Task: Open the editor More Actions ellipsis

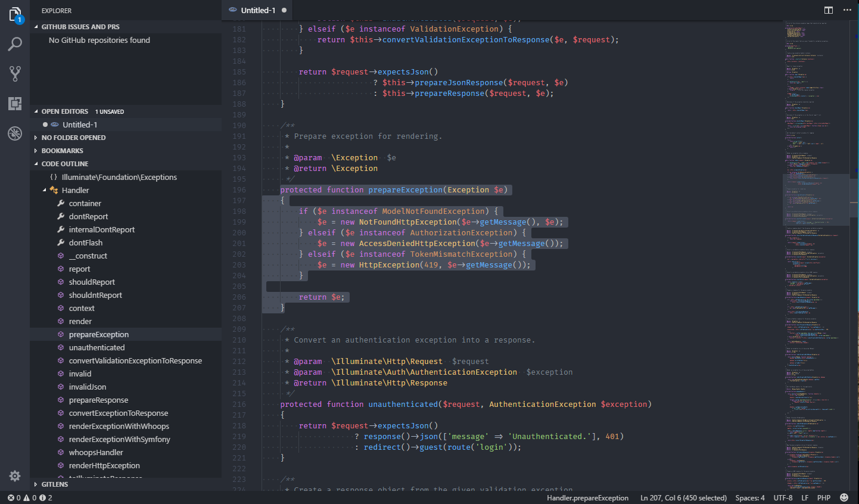Action: coord(847,10)
